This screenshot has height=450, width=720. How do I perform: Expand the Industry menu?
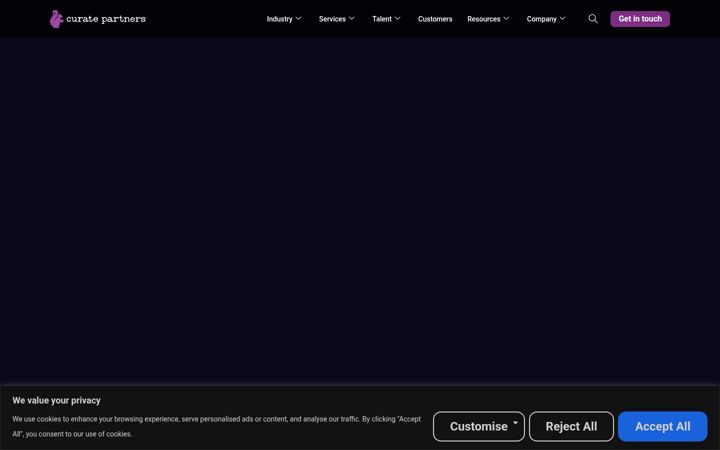(284, 19)
